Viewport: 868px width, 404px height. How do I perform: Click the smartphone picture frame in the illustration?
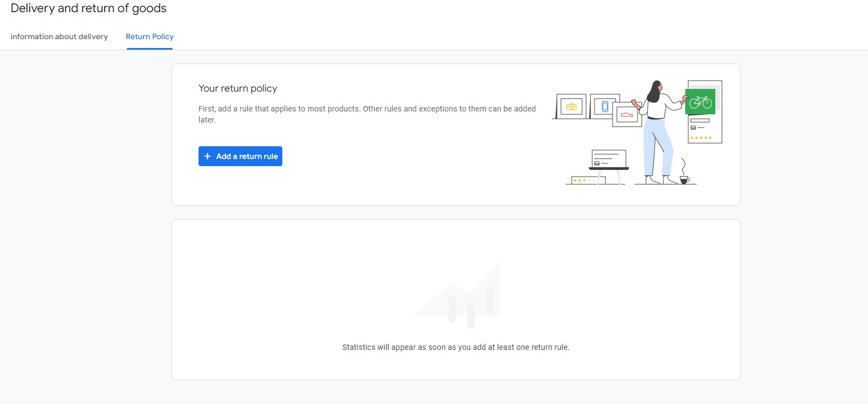tap(604, 106)
